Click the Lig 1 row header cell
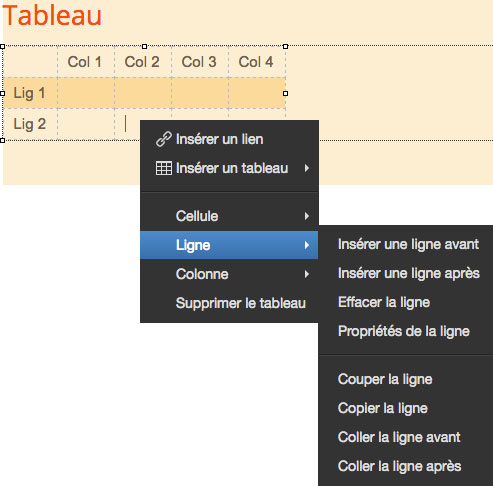The height and width of the screenshot is (486, 493). pyautogui.click(x=30, y=93)
